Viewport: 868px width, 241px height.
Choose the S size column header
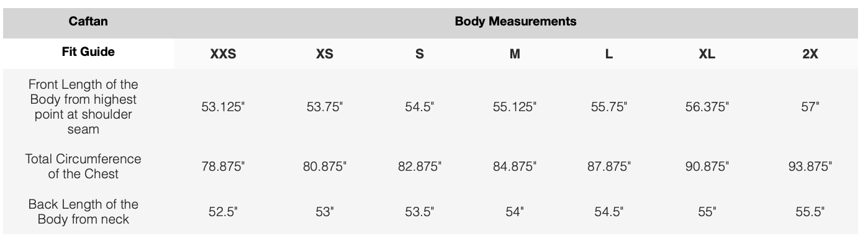[x=420, y=54]
